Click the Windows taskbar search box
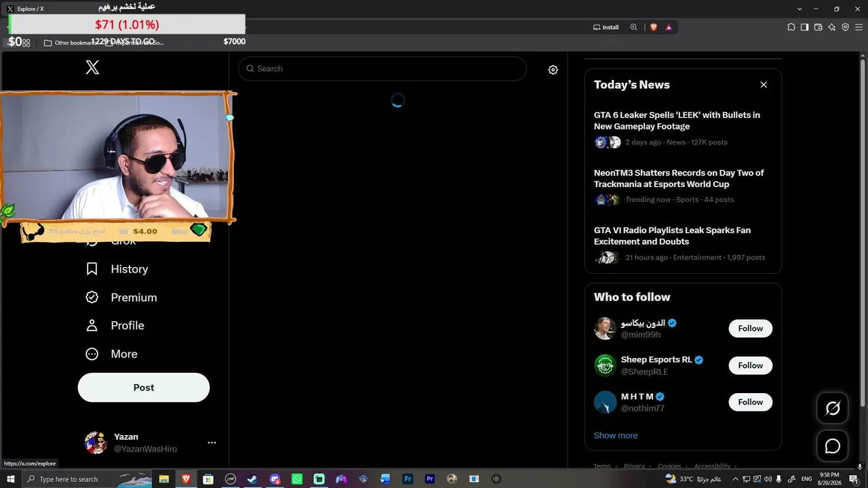Viewport: 868px width, 488px height. click(x=88, y=479)
